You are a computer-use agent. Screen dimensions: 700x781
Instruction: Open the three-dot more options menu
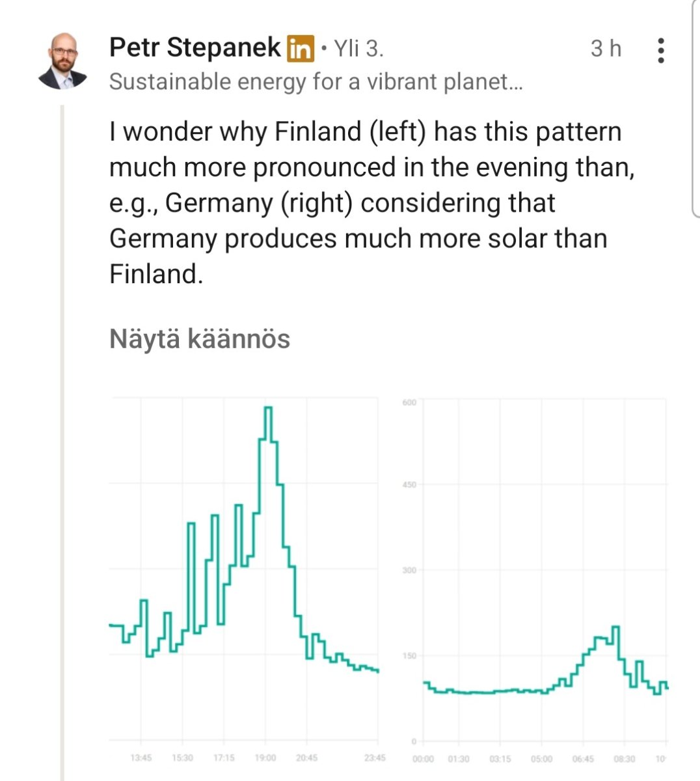(x=661, y=50)
